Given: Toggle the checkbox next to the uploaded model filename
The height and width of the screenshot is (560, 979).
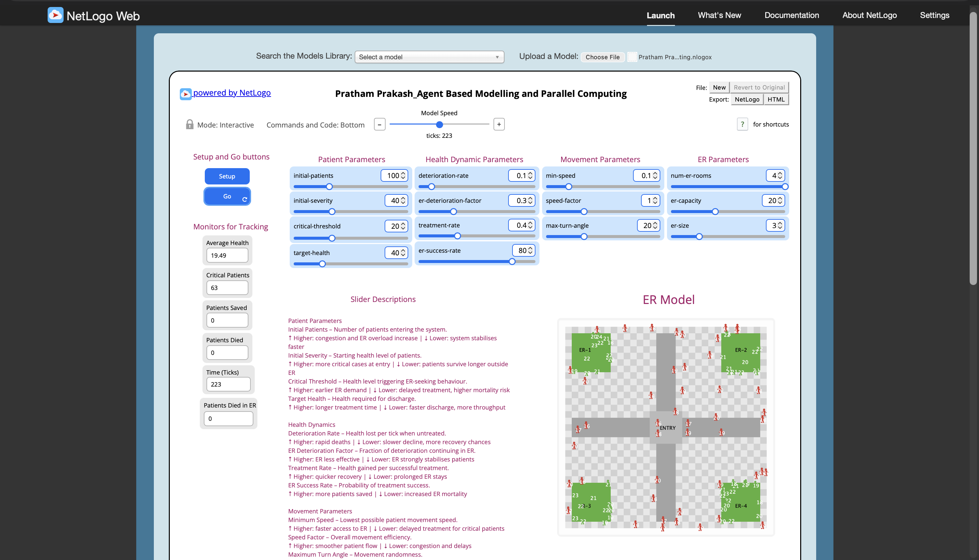Looking at the screenshot, I should point(632,57).
